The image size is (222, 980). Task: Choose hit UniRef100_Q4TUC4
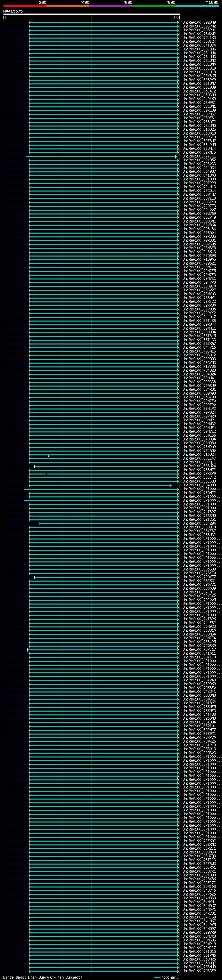[x=199, y=45]
